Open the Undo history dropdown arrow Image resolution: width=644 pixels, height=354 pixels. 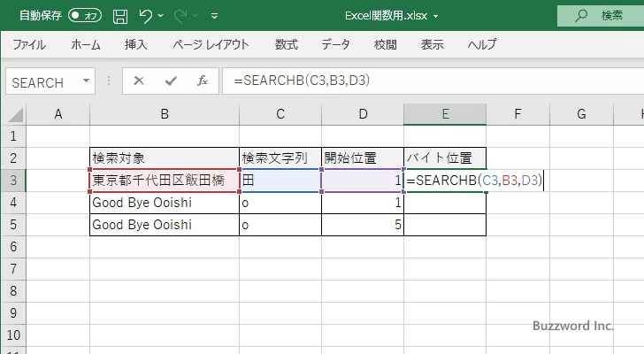[x=161, y=16]
